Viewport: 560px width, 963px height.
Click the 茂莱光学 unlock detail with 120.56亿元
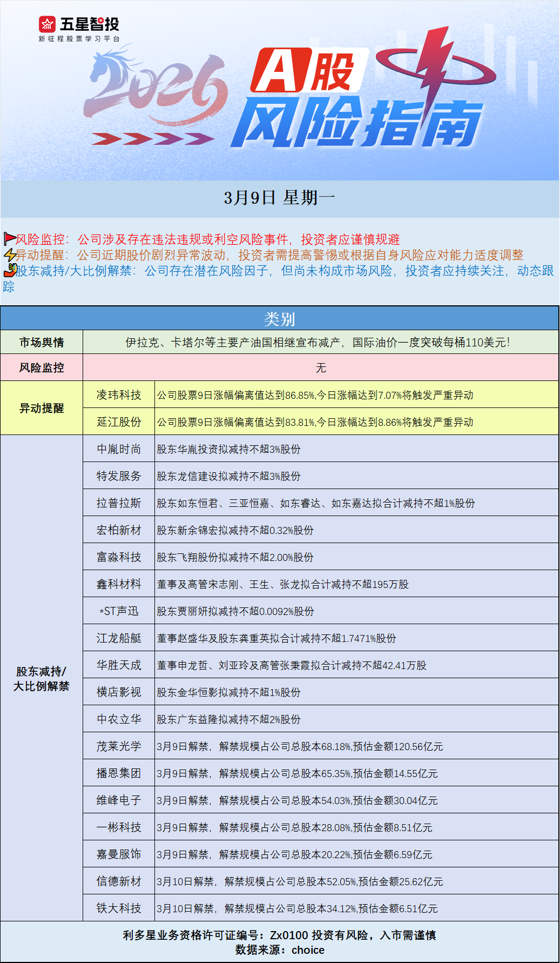[300, 746]
